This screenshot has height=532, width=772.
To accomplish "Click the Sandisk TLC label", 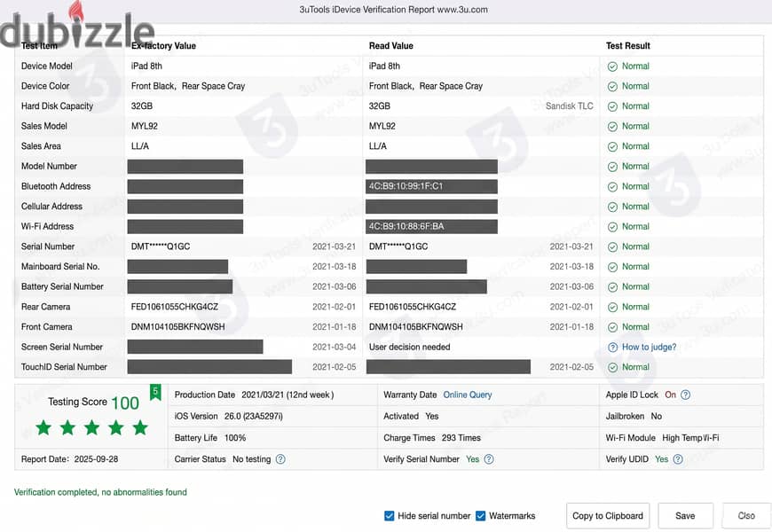I will [569, 106].
